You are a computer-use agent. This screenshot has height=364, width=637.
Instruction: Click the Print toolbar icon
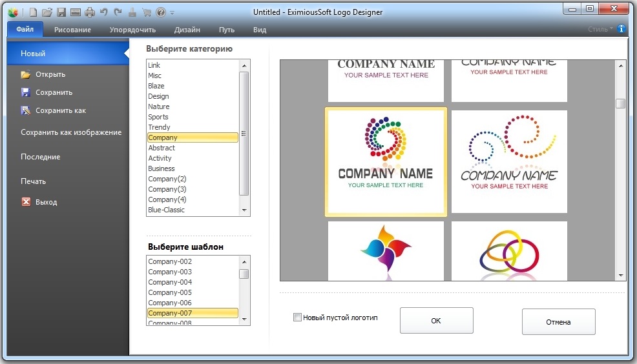point(90,12)
